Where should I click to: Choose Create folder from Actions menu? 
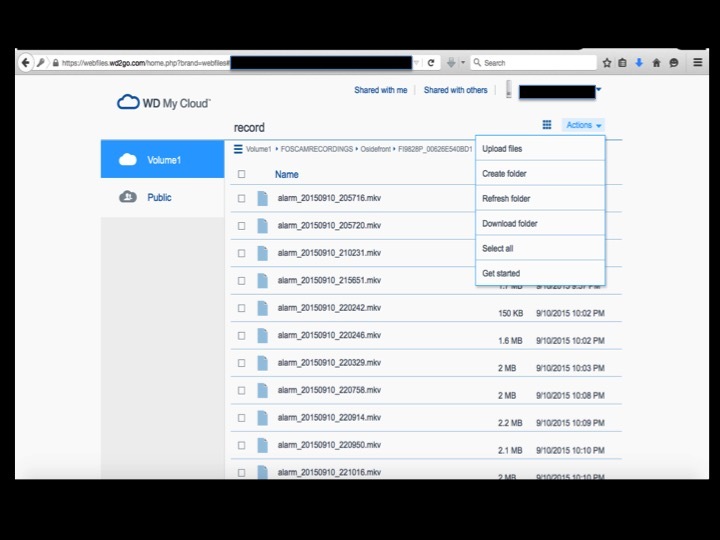[x=540, y=173]
